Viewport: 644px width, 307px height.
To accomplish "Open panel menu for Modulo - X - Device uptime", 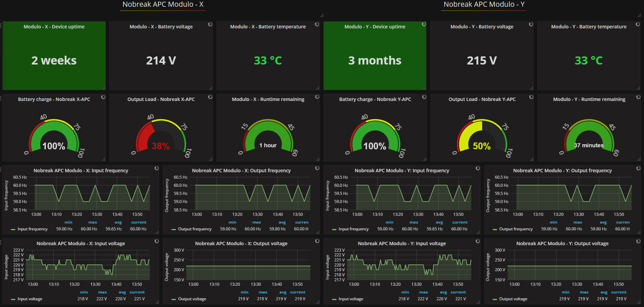I will pos(54,27).
